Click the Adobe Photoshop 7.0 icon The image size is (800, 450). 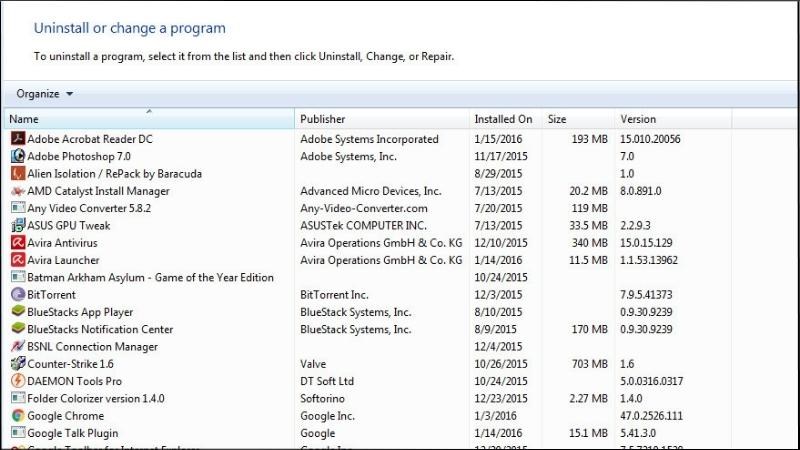(17, 156)
